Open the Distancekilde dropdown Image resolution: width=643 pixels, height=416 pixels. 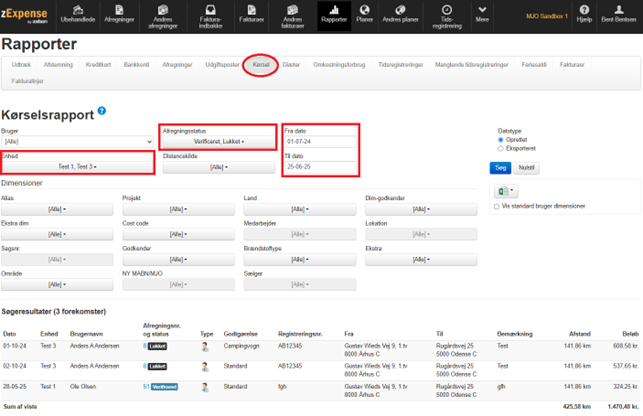pos(219,167)
